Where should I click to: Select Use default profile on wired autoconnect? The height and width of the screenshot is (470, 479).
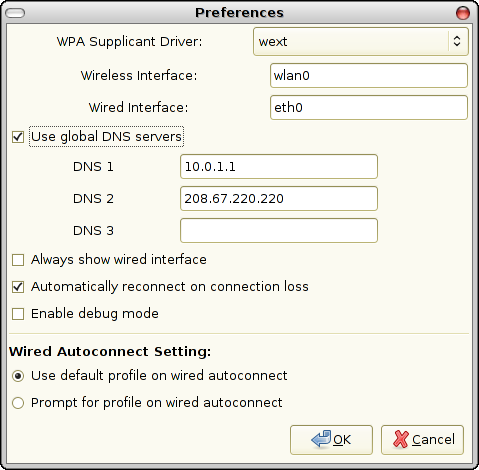click(x=18, y=376)
